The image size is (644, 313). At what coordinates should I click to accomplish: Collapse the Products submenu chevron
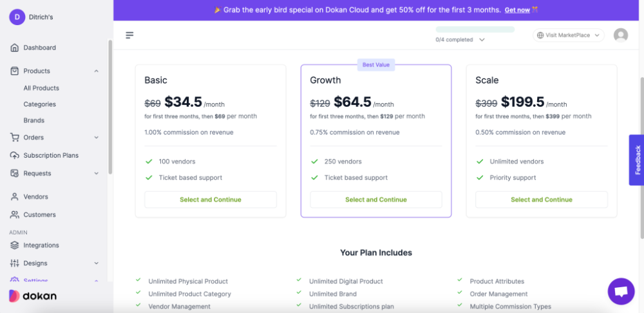point(96,71)
